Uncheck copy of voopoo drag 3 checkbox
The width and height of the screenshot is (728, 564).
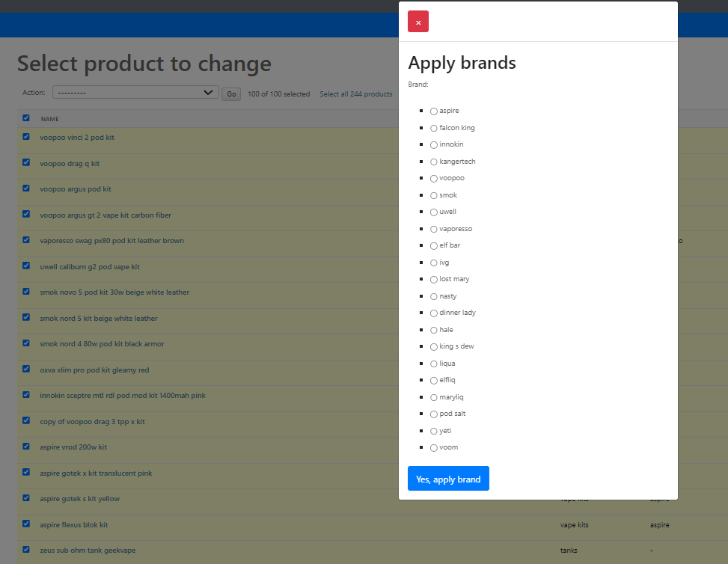click(x=26, y=420)
